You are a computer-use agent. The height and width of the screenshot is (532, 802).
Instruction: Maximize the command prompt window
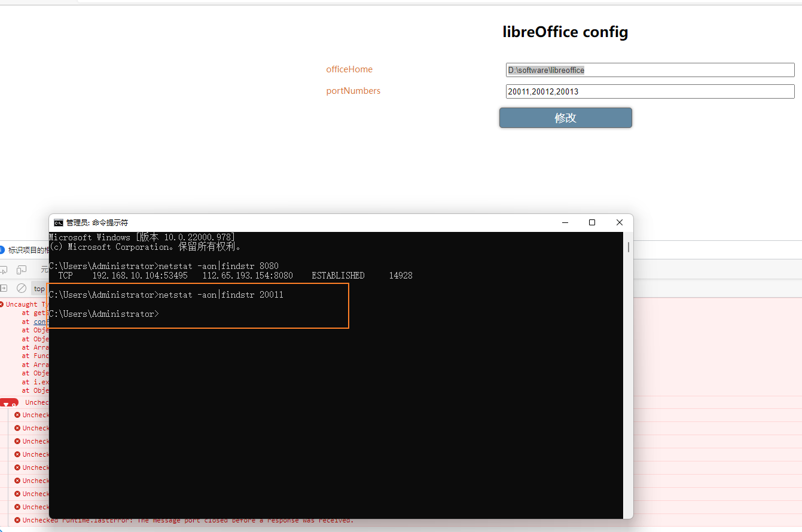click(592, 222)
